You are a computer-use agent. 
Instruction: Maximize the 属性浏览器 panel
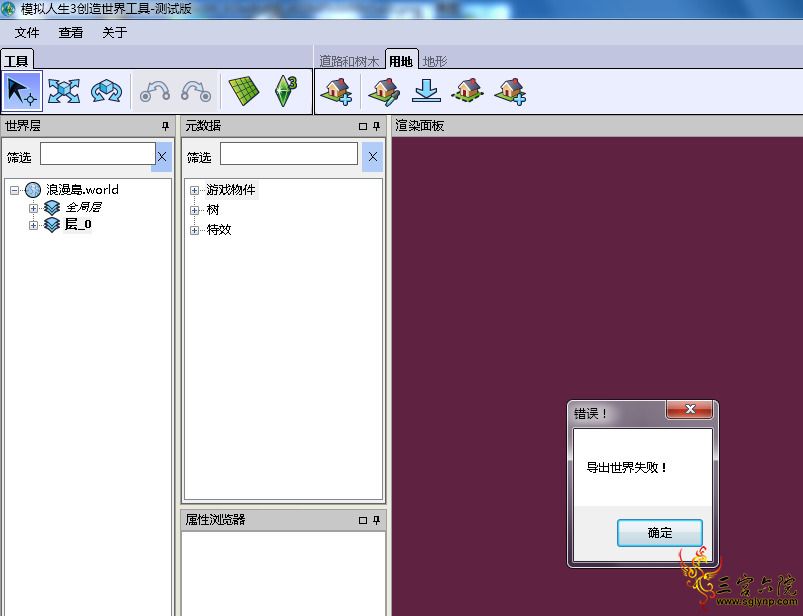363,520
